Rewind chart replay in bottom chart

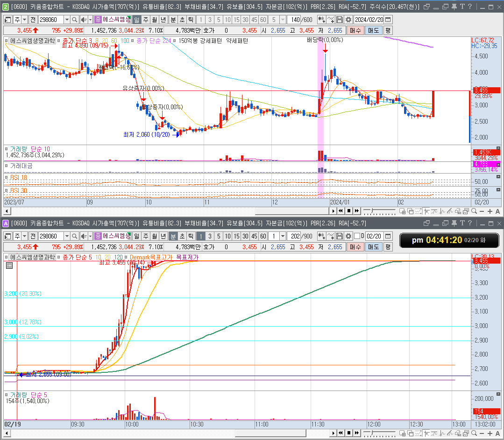click(x=341, y=433)
